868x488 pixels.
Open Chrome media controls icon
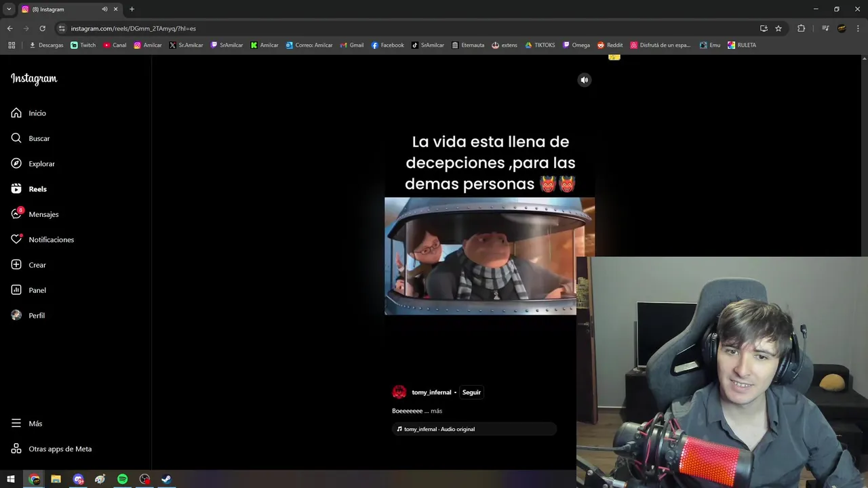point(825,28)
